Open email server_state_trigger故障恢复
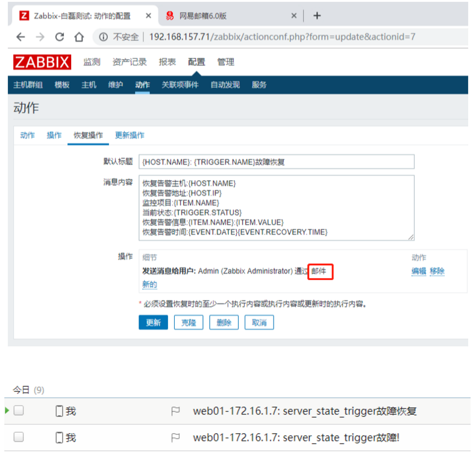476x456 pixels. 305,411
